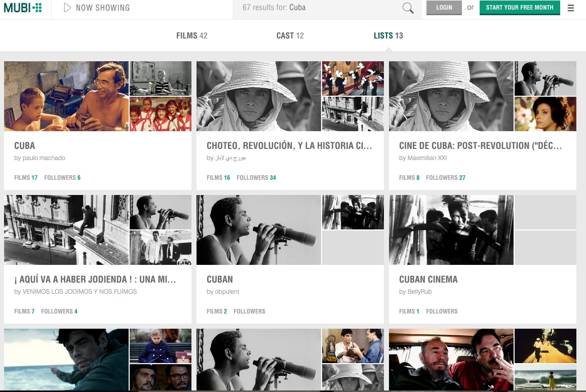Open BellyRub's profile link
Image resolution: width=586 pixels, height=392 pixels.
419,292
